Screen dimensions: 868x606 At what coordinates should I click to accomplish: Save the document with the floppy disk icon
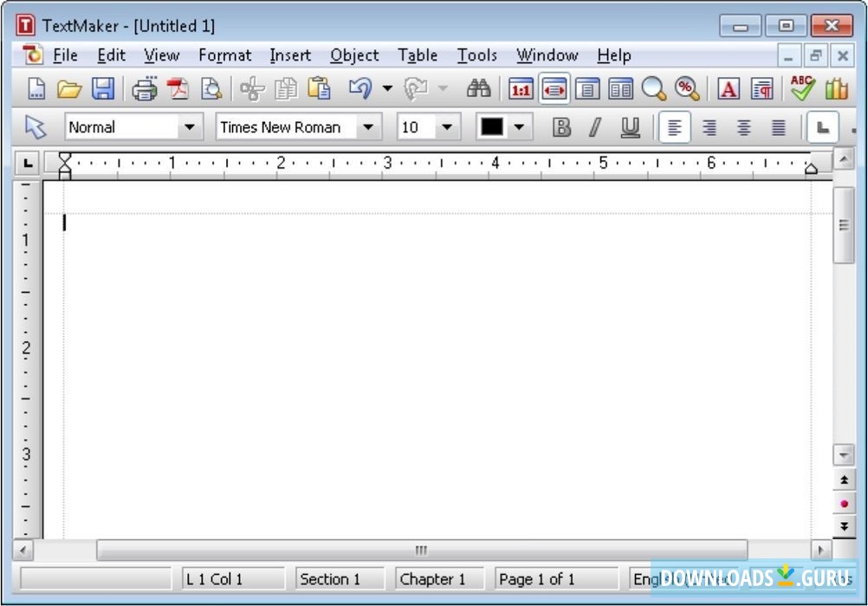coord(103,88)
